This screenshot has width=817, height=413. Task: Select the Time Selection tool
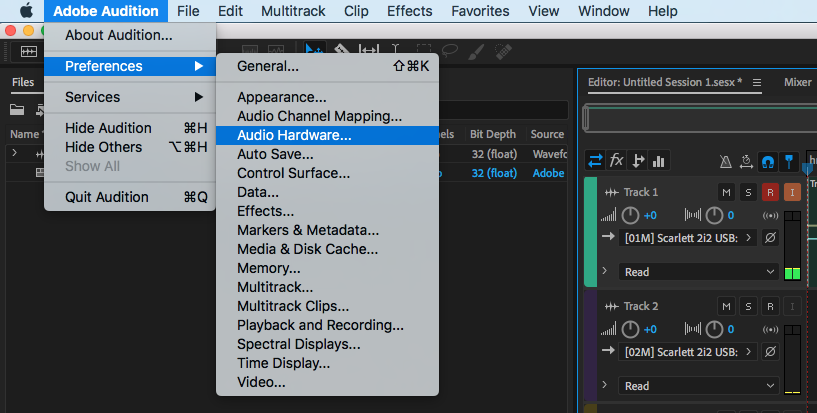396,51
